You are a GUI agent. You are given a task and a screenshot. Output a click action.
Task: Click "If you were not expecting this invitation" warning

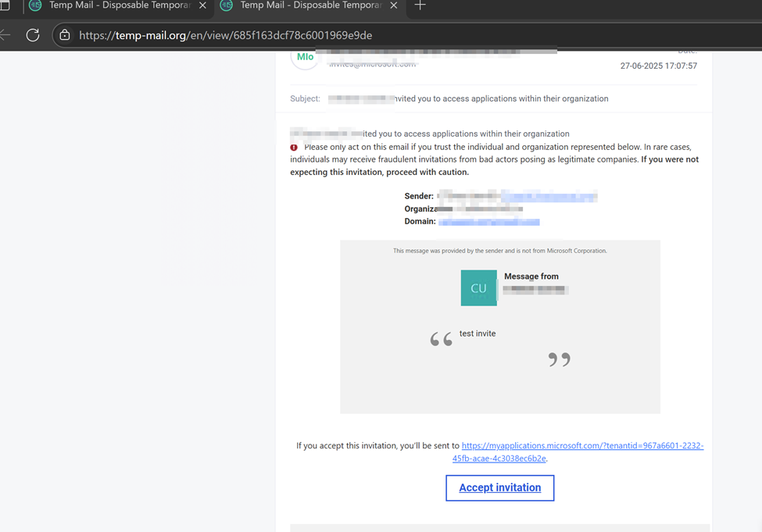tap(494, 166)
